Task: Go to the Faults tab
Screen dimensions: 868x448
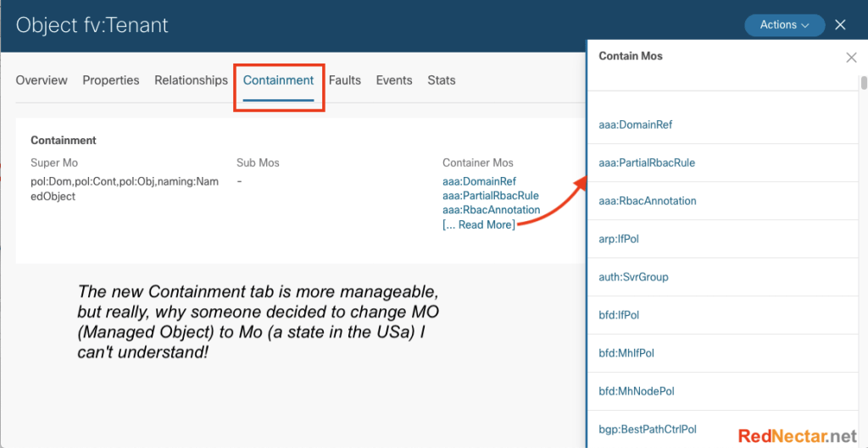Action: (x=345, y=80)
